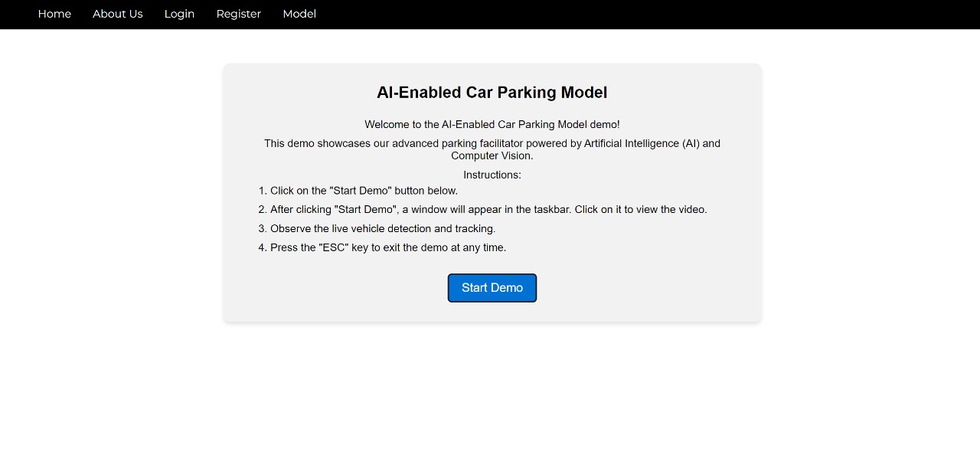Click the "This demo showcases" paragraph
This screenshot has height=458, width=980.
tap(492, 149)
